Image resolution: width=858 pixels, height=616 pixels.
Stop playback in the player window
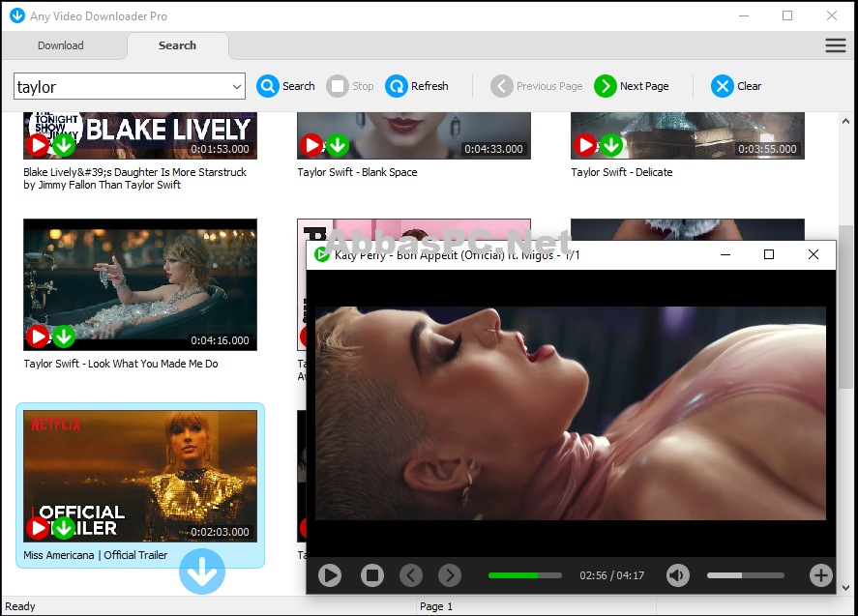[372, 575]
